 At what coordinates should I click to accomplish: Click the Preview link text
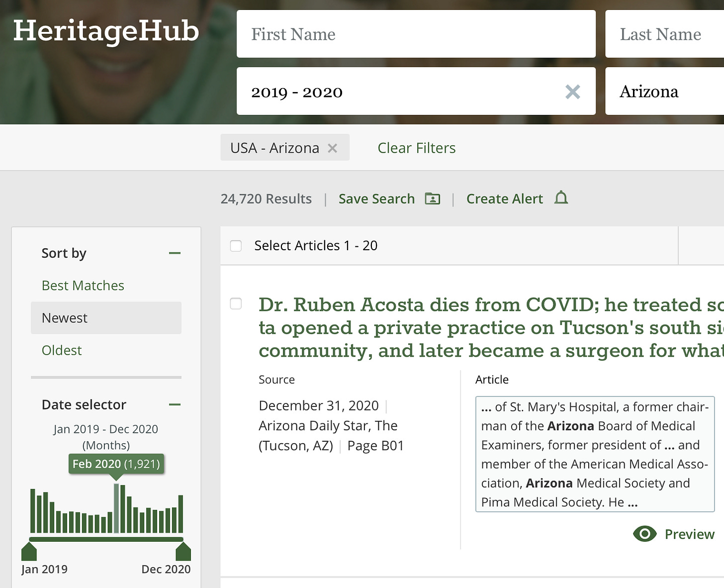click(689, 534)
